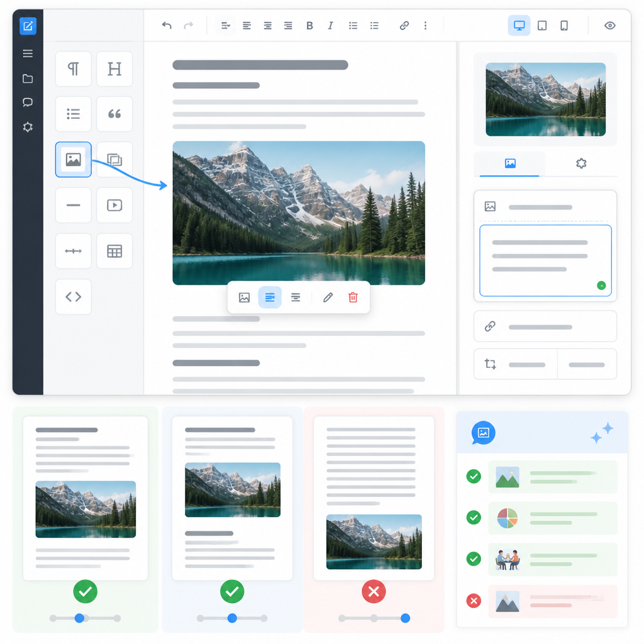This screenshot has height=644, width=644.
Task: Open the comments speech bubble in sidebar
Action: (x=28, y=103)
